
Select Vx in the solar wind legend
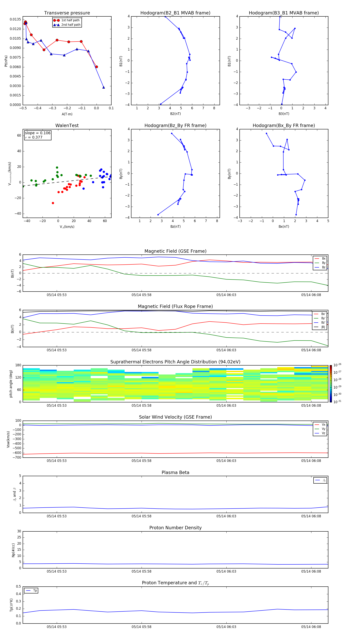tap(320, 424)
